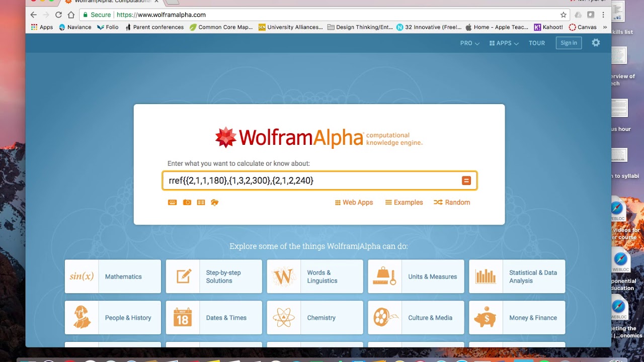Open the TOUR page

click(x=537, y=43)
